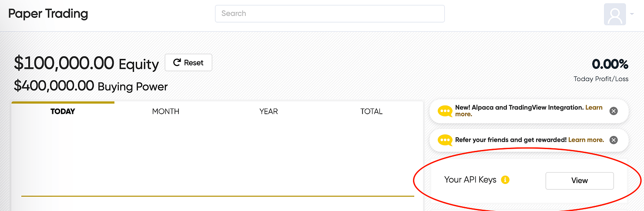Image resolution: width=644 pixels, height=211 pixels.
Task: Click the Today Profit/Loss percentage
Action: click(610, 64)
